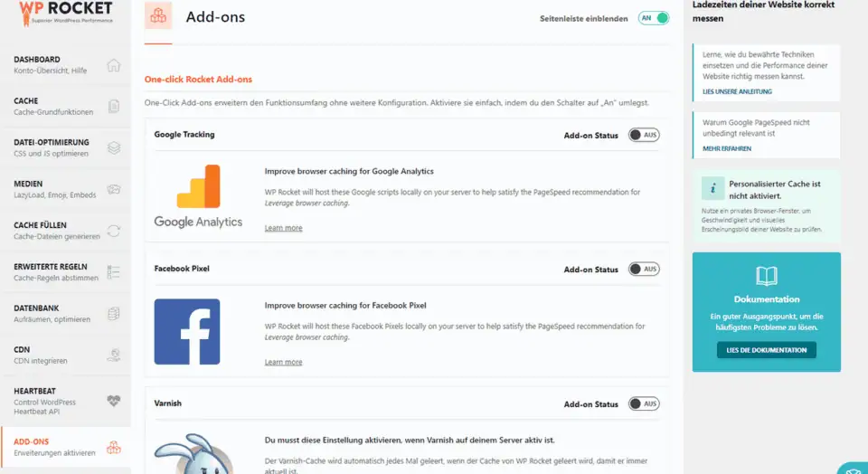868x474 pixels.
Task: Turn on the Facebook Pixel add-on
Action: (x=644, y=269)
